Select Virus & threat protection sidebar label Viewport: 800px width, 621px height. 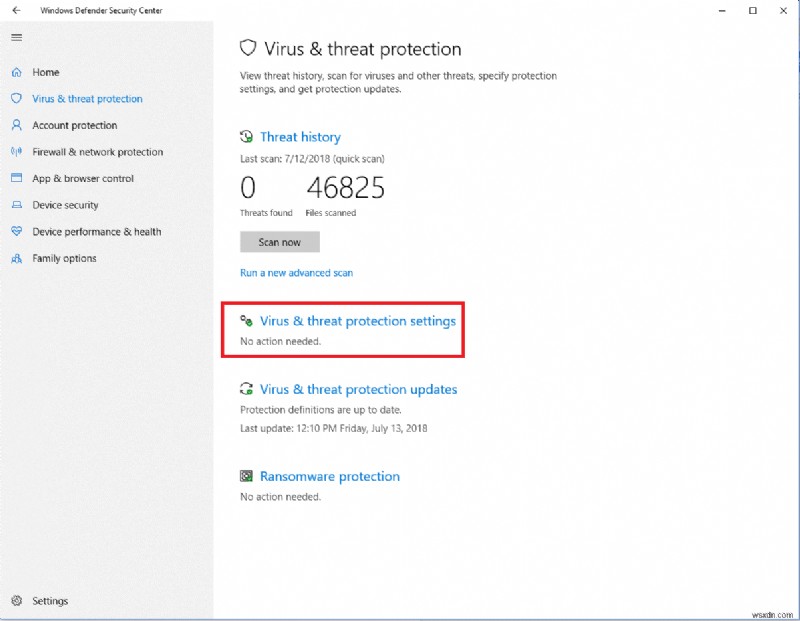tap(87, 99)
